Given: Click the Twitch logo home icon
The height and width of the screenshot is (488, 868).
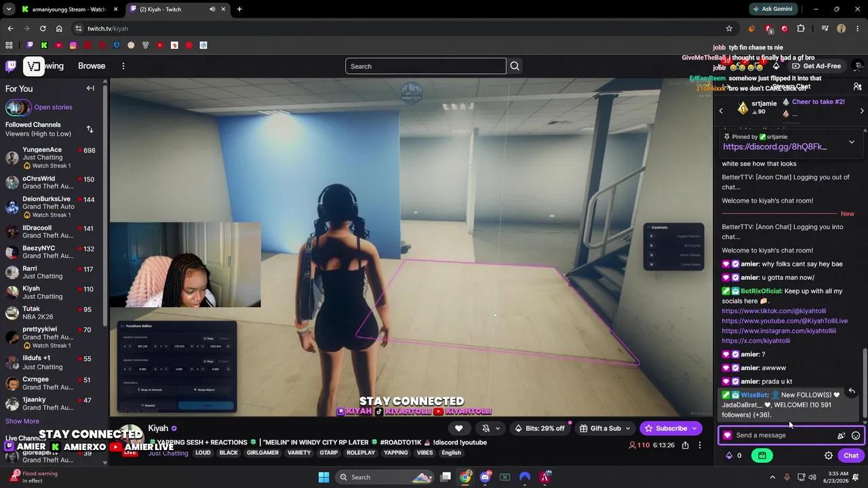Looking at the screenshot, I should pos(11,66).
